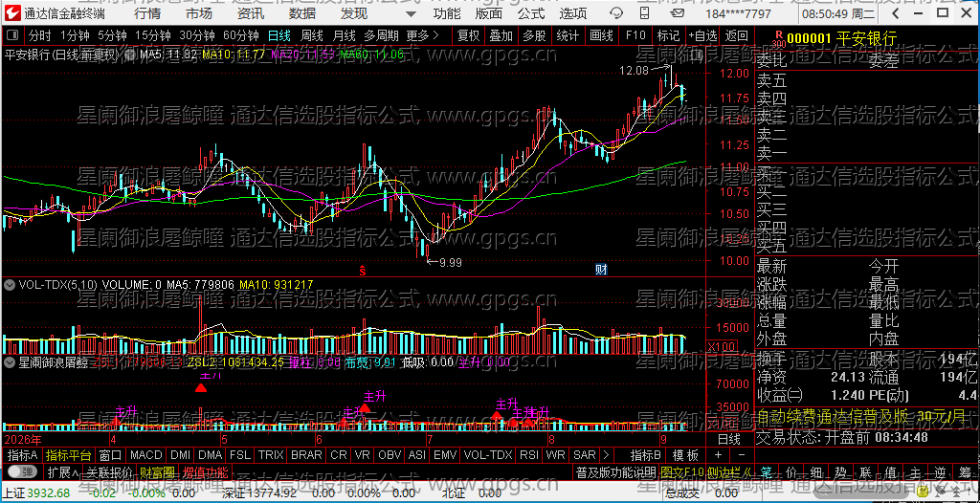This screenshot has height=503, width=980.
Task: Select 周线 weekly chart period
Action: point(312,35)
